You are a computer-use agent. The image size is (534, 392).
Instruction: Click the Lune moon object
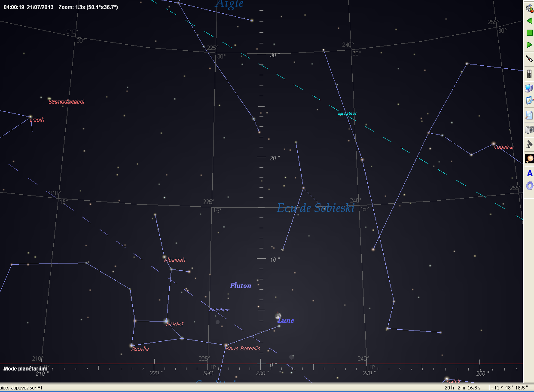click(278, 316)
